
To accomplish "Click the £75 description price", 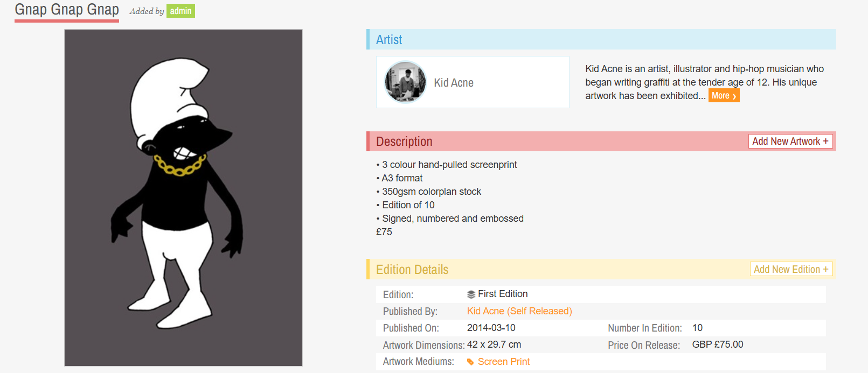I will [x=384, y=232].
